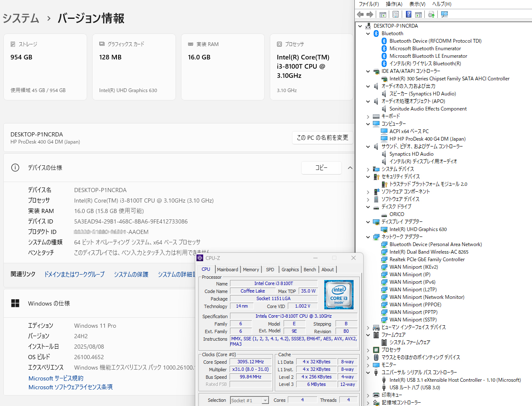Expand the ヒューマン インターフェイス デバイス node
The image size is (532, 406).
(x=368, y=327)
